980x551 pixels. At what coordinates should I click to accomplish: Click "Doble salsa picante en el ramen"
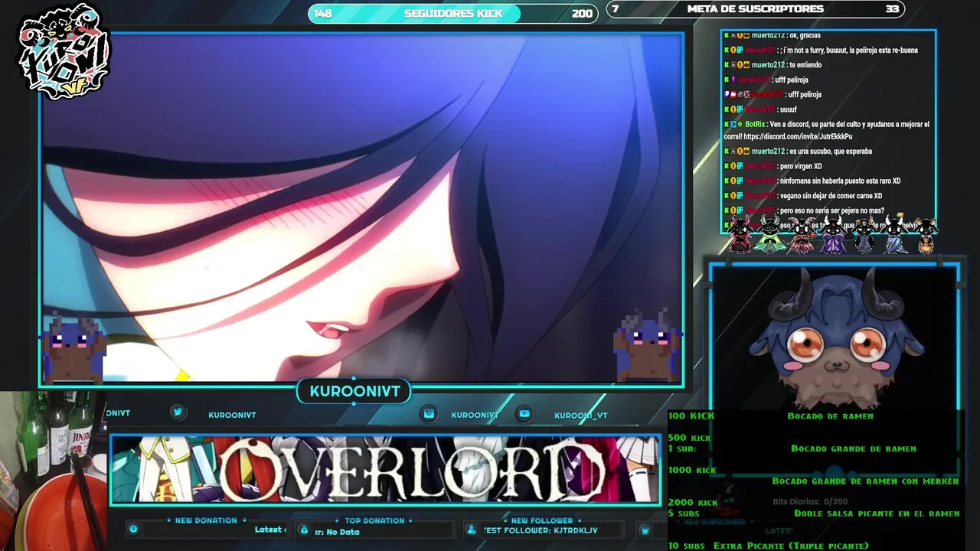[x=877, y=514]
